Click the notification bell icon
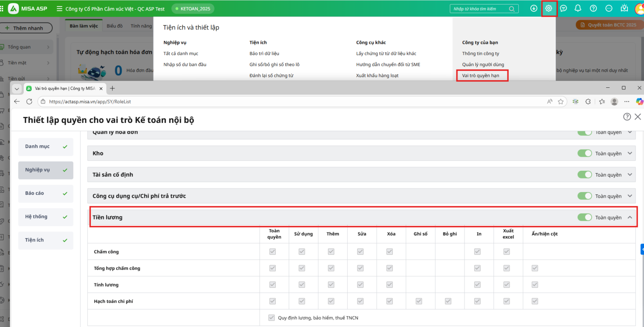Screen dimensions: 644x327 [578, 8]
